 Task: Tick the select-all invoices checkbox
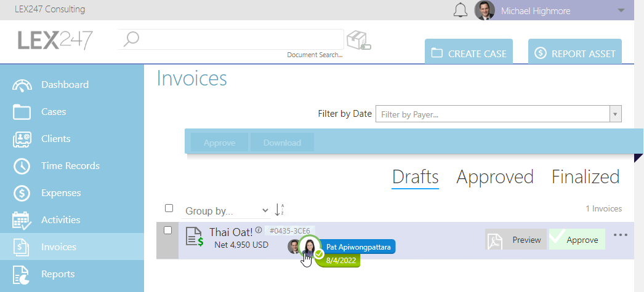pyautogui.click(x=169, y=208)
